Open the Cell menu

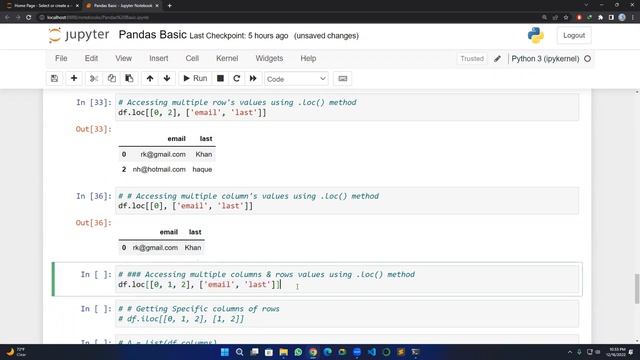(192, 58)
